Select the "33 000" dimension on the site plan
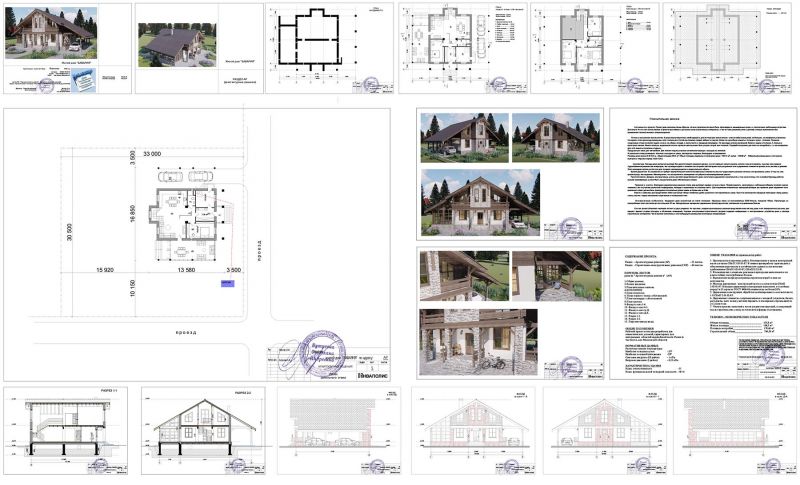This screenshot has height=485, width=800. (152, 154)
